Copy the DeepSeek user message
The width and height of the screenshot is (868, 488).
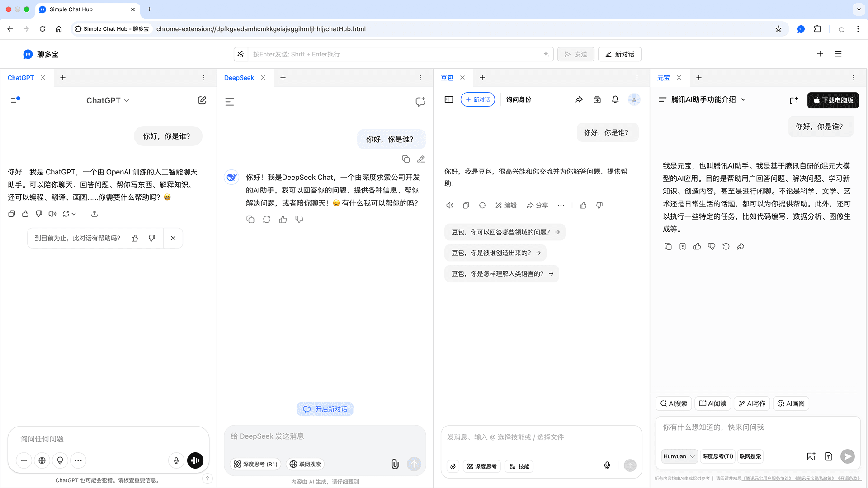point(406,159)
